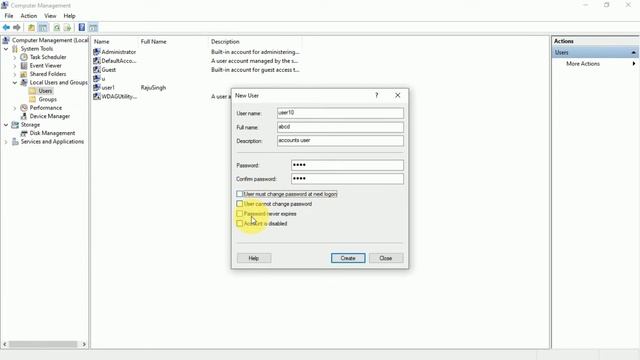
Task: Click the Device Manager icon
Action: [x=24, y=116]
